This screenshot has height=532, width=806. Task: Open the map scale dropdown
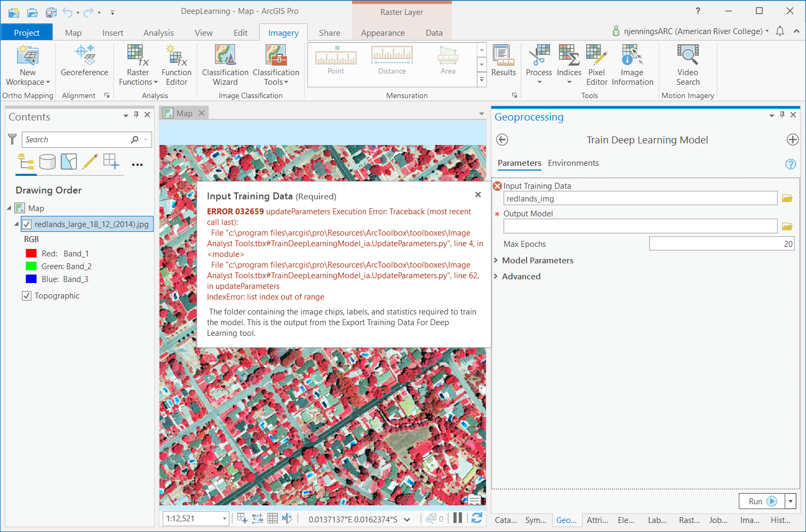[x=225, y=519]
